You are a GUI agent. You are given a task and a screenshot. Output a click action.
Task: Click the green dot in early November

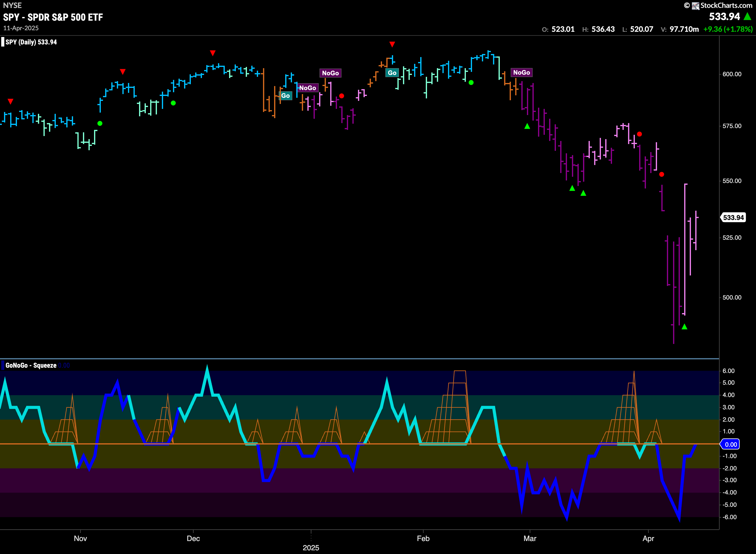[100, 123]
